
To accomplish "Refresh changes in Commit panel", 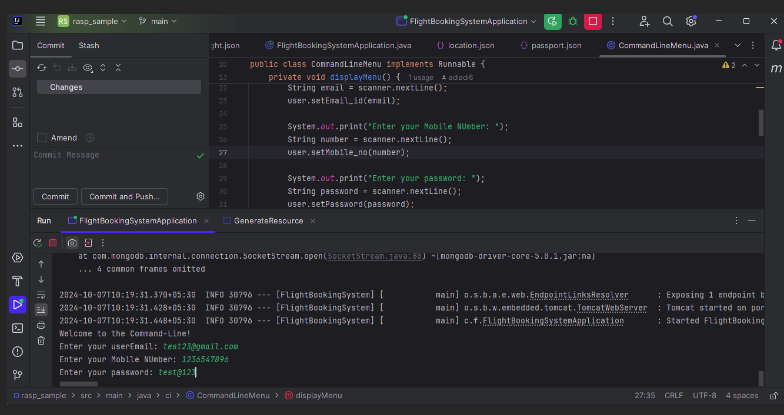I will [42, 68].
